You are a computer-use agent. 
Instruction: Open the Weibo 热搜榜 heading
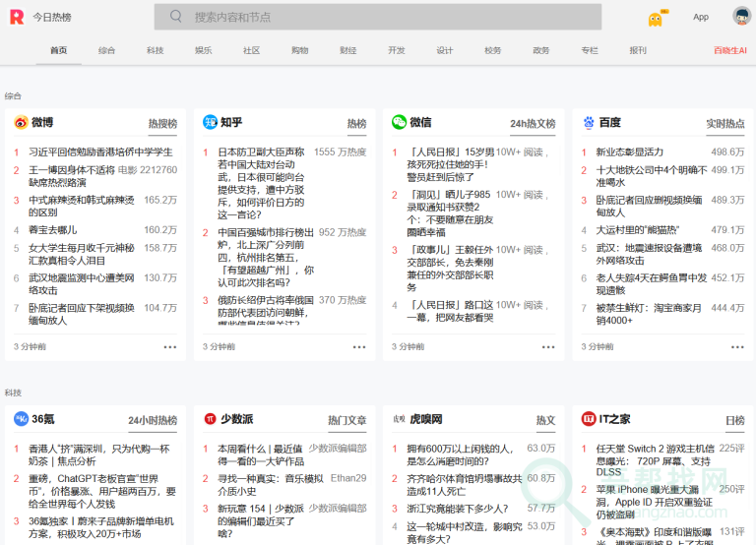pyautogui.click(x=162, y=124)
